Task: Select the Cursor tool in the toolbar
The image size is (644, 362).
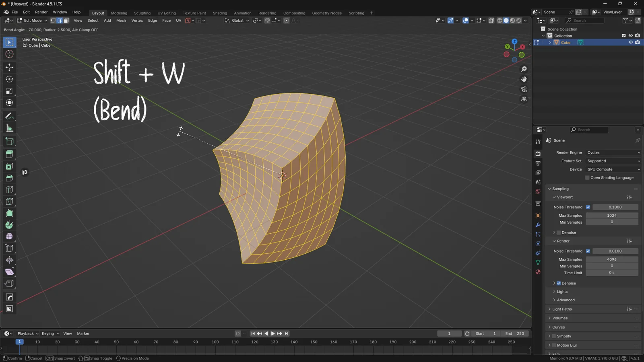Action: pyautogui.click(x=9, y=54)
